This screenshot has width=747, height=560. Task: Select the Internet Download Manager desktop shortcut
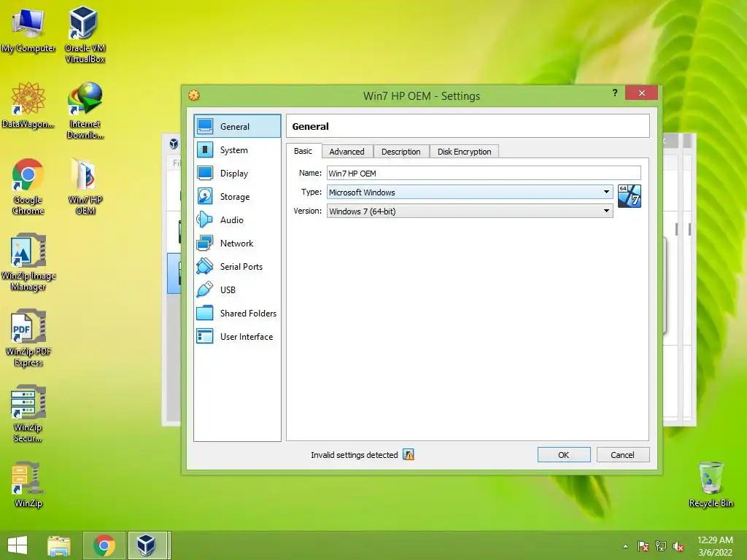coord(85,111)
